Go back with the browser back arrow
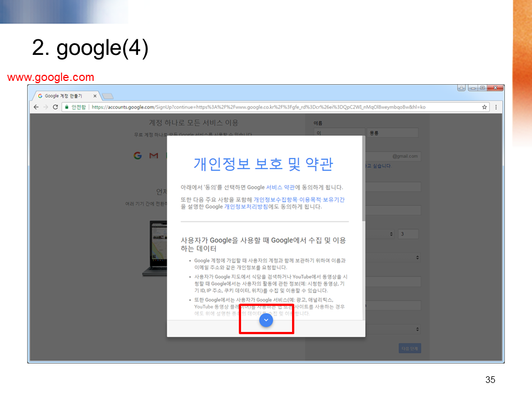 [37, 107]
